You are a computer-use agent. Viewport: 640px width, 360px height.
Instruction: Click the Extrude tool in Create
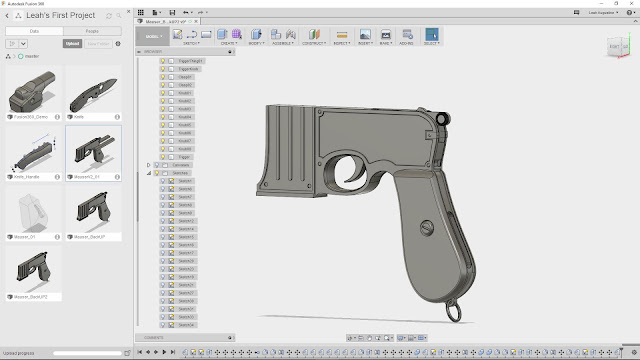pos(222,34)
